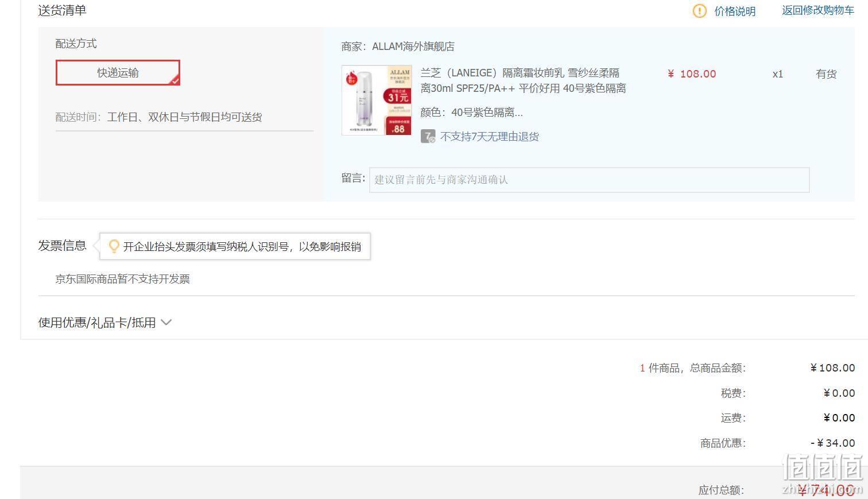Expand the 使用优惠/礼品卡/抵用 section
The height and width of the screenshot is (499, 868).
[x=105, y=323]
